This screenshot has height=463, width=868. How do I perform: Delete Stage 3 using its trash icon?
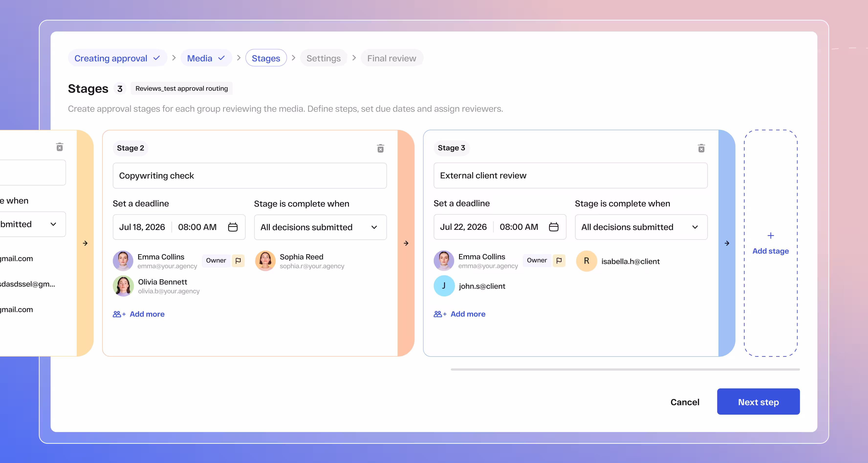pos(701,148)
